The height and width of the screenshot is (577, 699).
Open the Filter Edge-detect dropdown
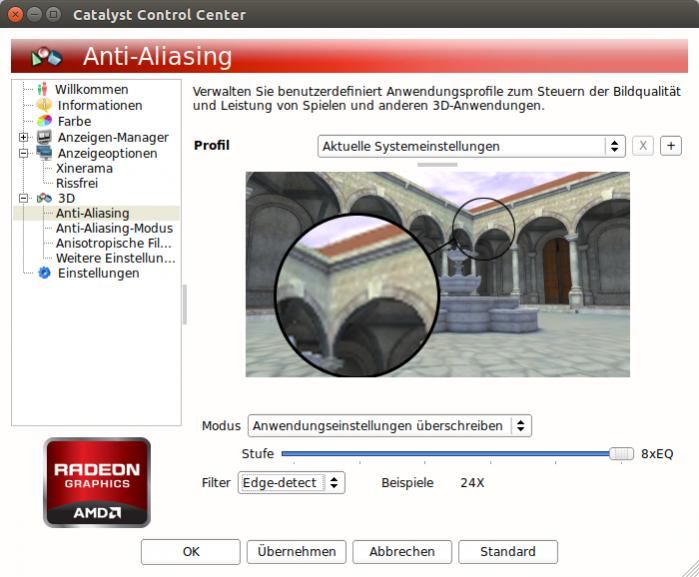click(292, 482)
